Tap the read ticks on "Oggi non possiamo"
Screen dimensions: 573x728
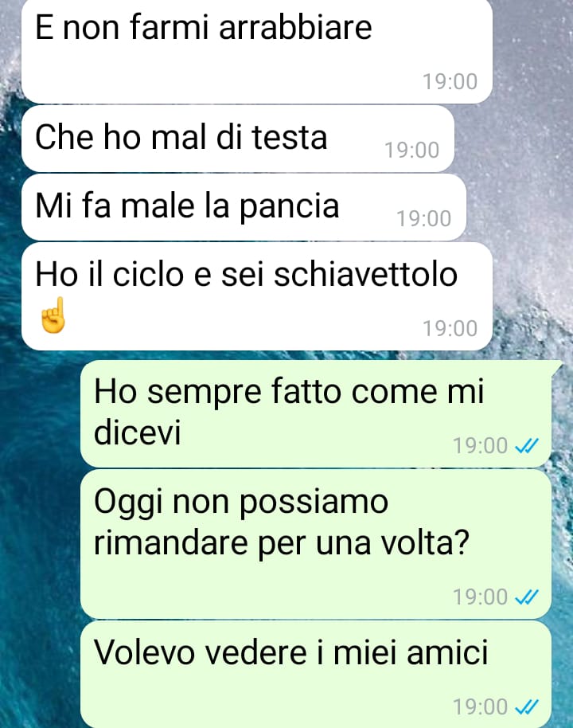[527, 597]
